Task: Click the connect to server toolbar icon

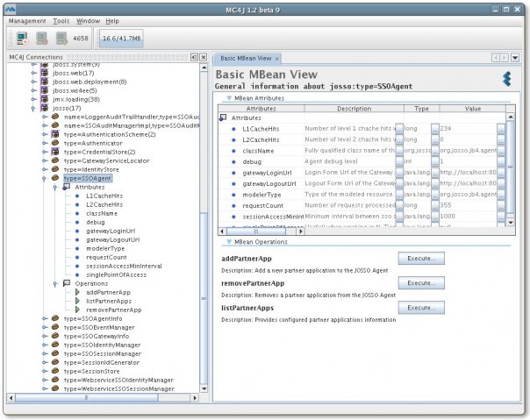Action: tap(22, 39)
